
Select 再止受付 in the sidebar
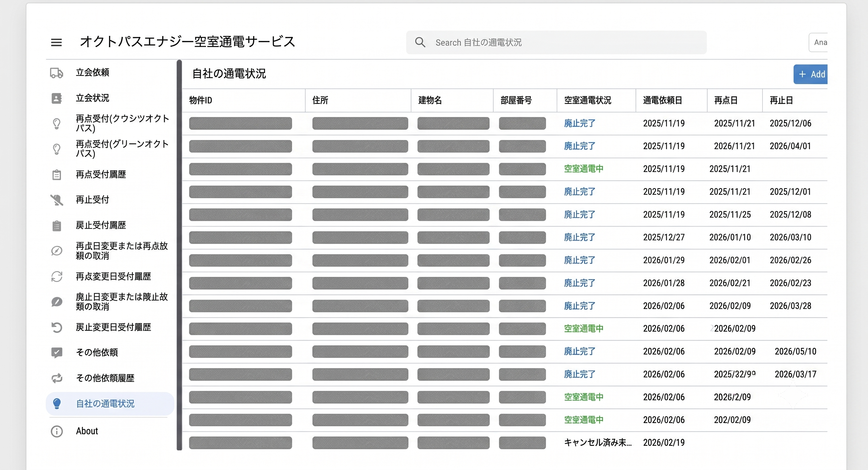pos(92,200)
